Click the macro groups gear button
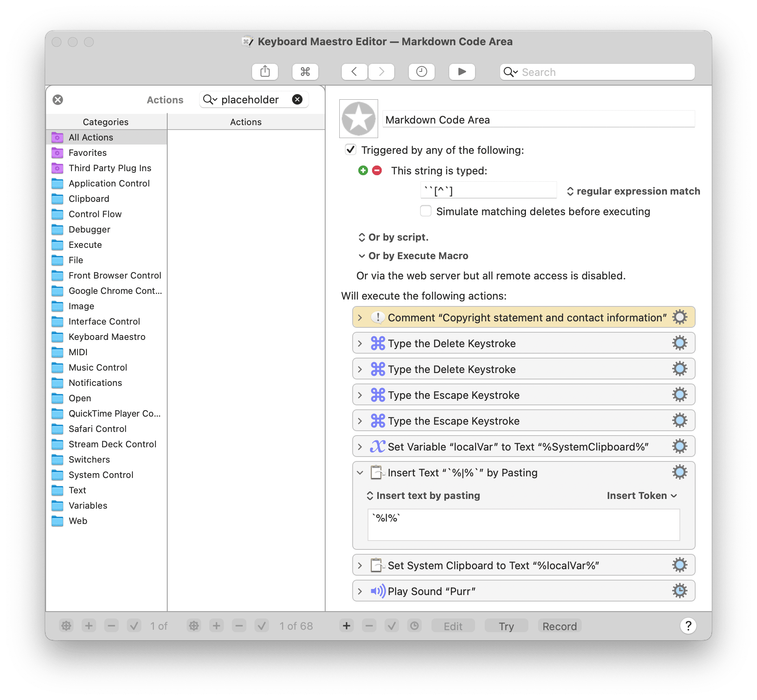Screen dimensions: 757x700 (x=66, y=626)
